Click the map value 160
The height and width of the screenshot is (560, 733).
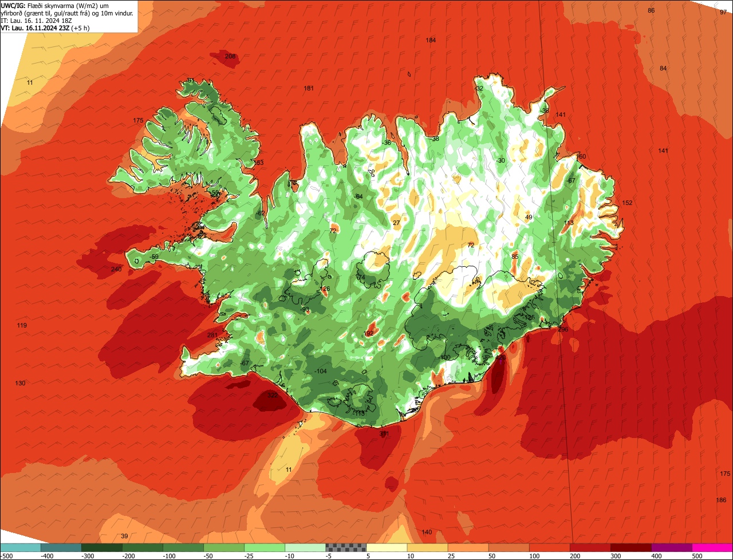[x=581, y=156]
